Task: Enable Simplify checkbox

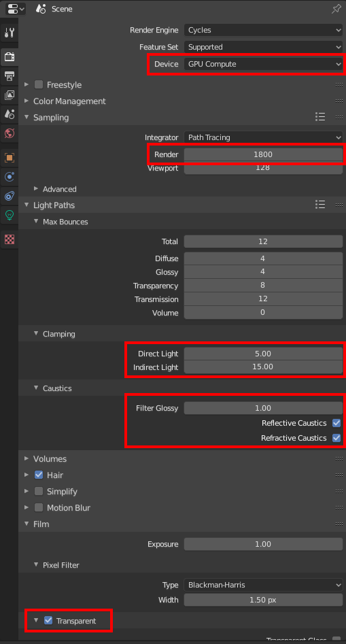Action: [39, 491]
